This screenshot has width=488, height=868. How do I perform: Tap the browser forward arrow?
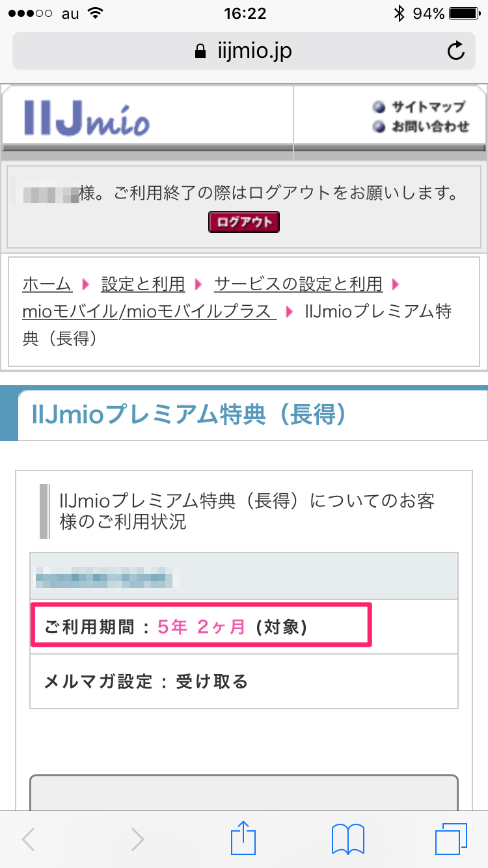(137, 839)
